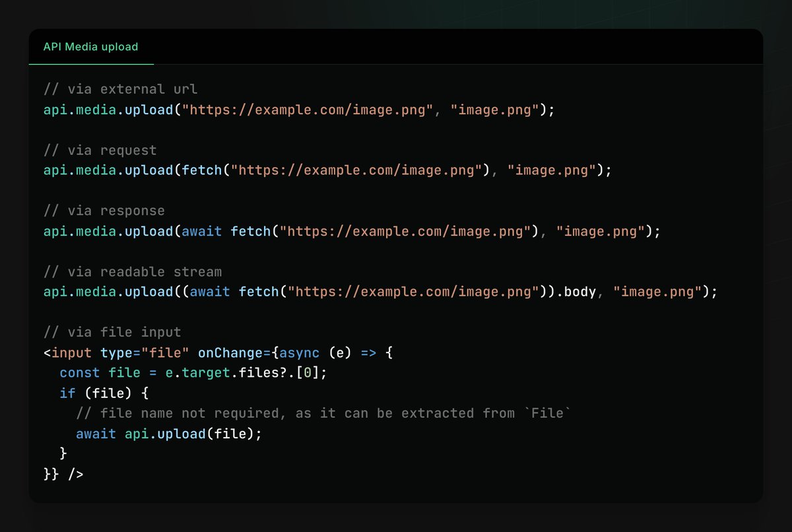Click the '// via response' comment line
792x532 pixels.
[104, 211]
